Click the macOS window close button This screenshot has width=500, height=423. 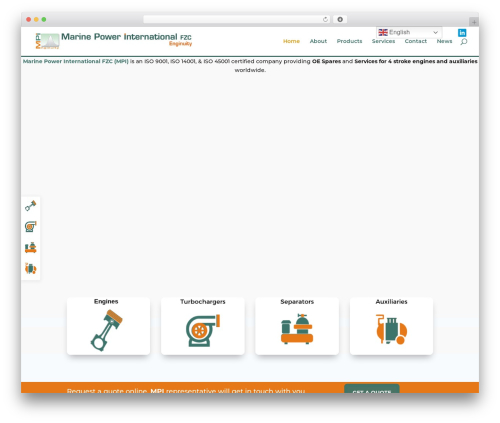29,20
